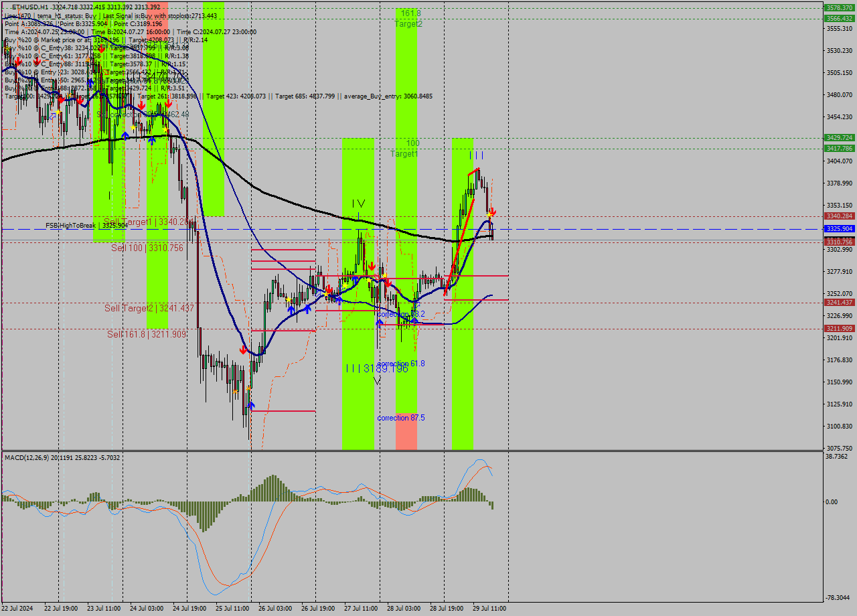857x616 pixels.
Task: Click the blue up arrow beneath the 26 Jul candles
Action: (x=291, y=308)
